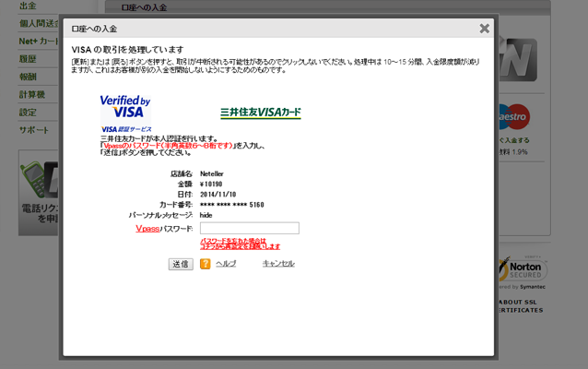Click the VISA の取引を処理しています heading
Screen dimensions: 588x369
(x=127, y=50)
